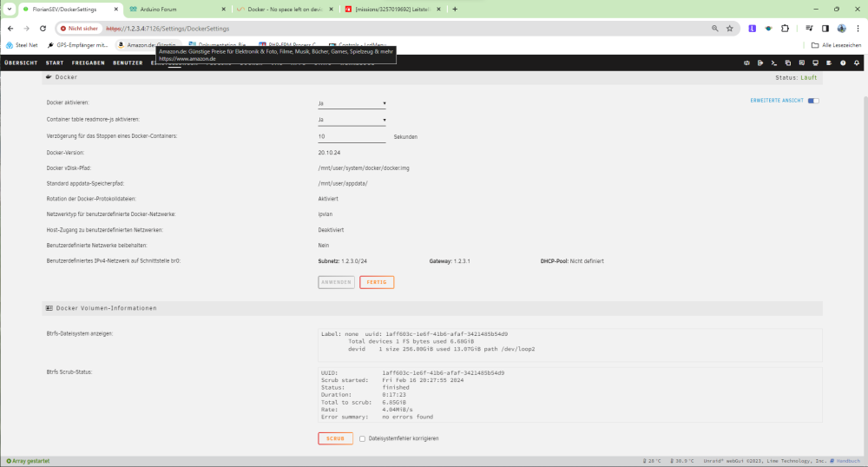Open the globe extension icon in Chrome toolbar

768,29
